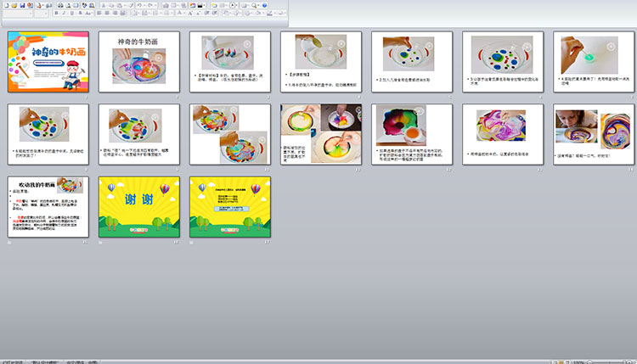
Task: Toggle Underline formatting
Action: click(x=72, y=14)
